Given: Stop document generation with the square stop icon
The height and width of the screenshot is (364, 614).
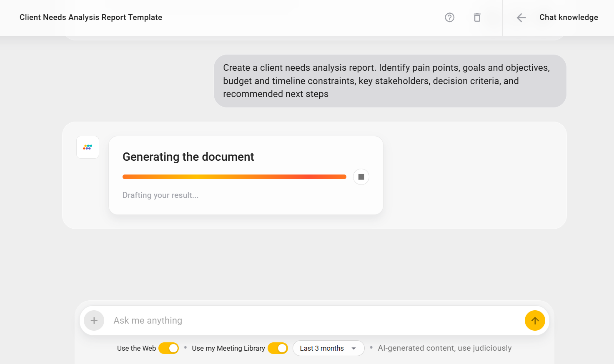Looking at the screenshot, I should tap(361, 177).
